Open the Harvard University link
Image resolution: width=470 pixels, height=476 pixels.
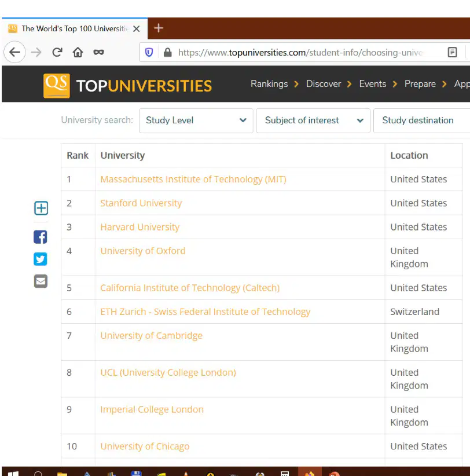140,227
